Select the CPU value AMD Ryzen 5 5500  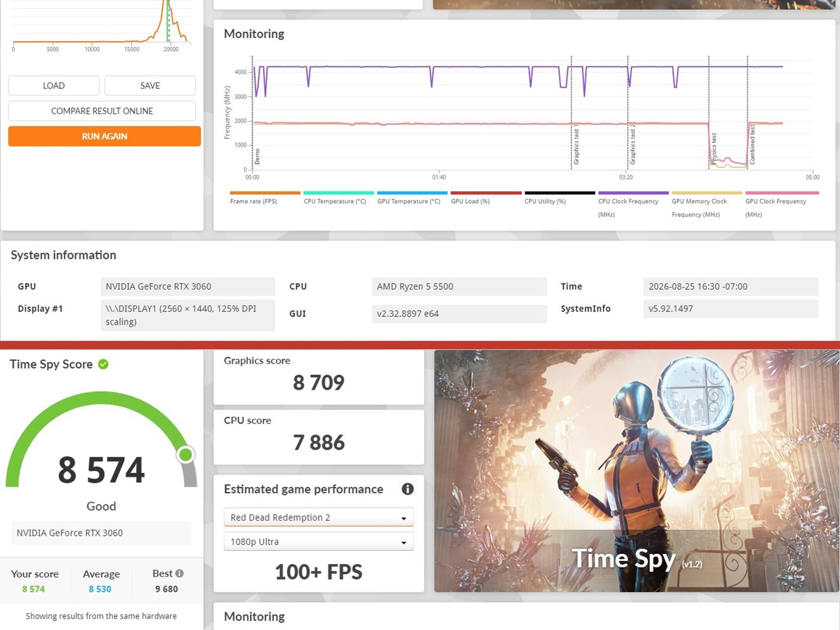click(x=459, y=286)
